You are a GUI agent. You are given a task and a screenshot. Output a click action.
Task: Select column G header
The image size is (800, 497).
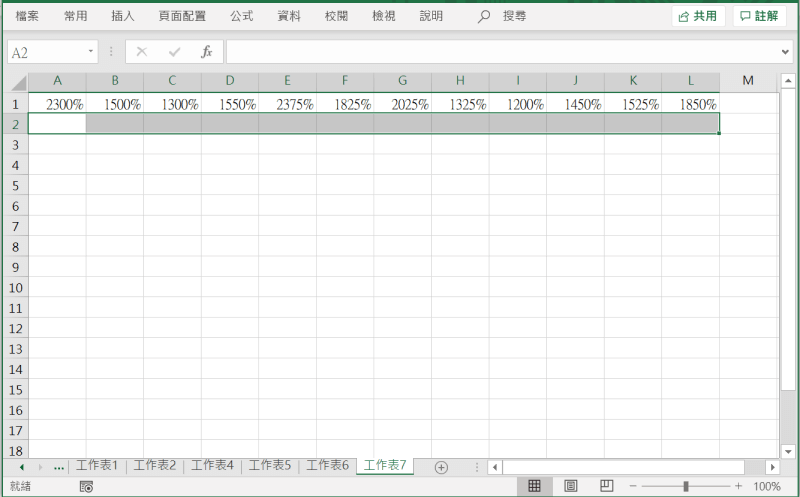pos(403,81)
